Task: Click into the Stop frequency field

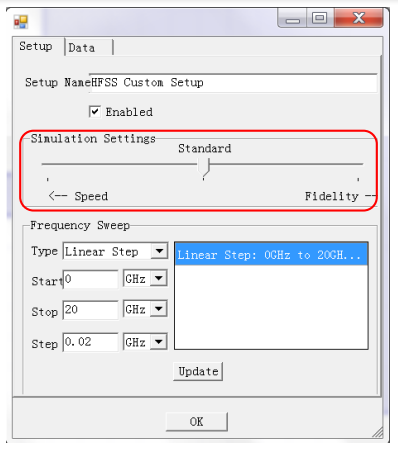Action: click(x=90, y=310)
